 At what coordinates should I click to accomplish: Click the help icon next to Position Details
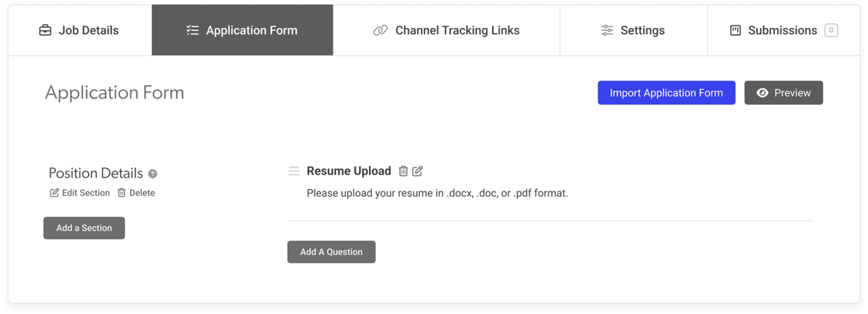point(153,174)
